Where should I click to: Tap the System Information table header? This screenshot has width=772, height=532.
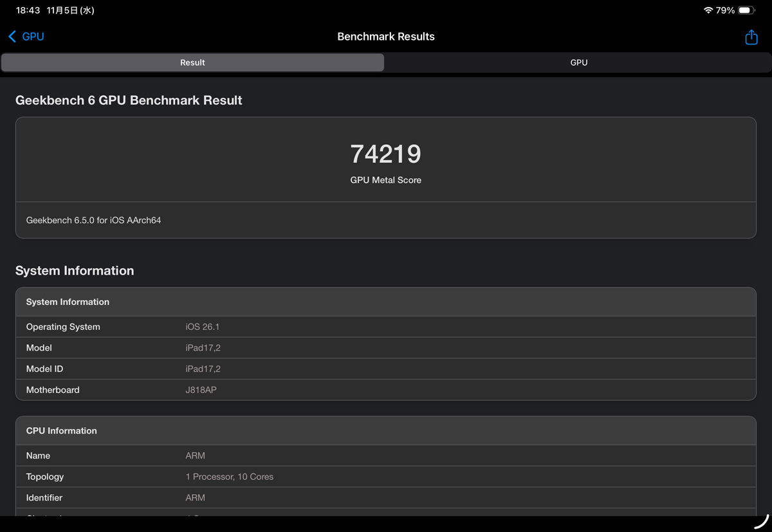coord(385,302)
